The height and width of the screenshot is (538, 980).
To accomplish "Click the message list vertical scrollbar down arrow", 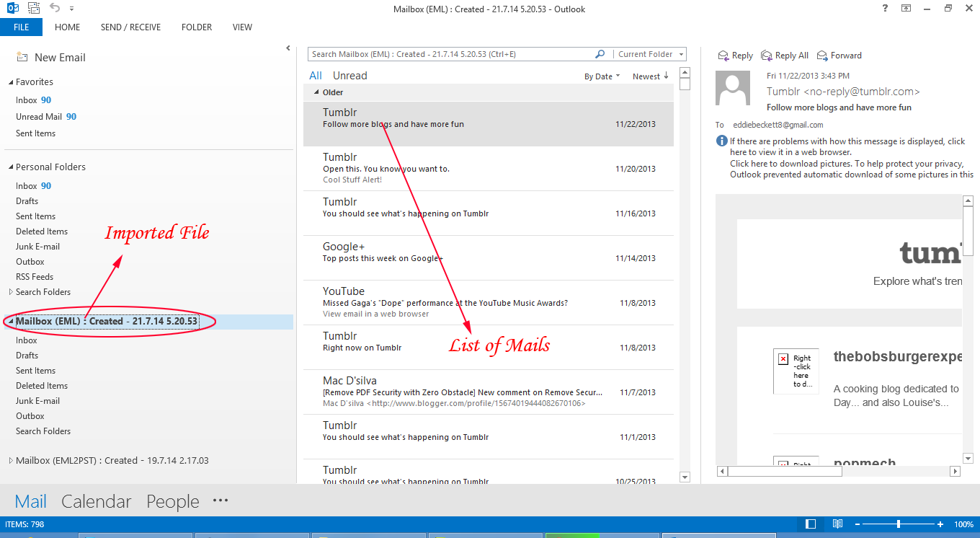I will pos(685,476).
